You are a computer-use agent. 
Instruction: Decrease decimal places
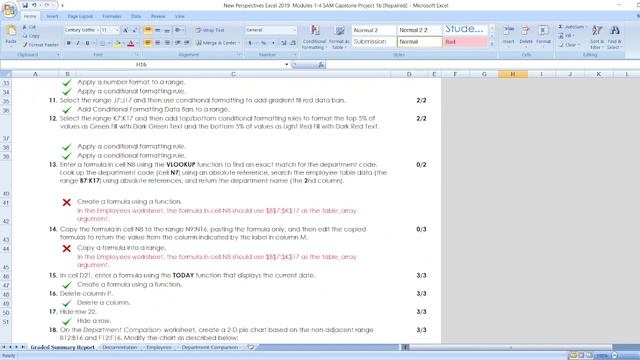click(293, 43)
